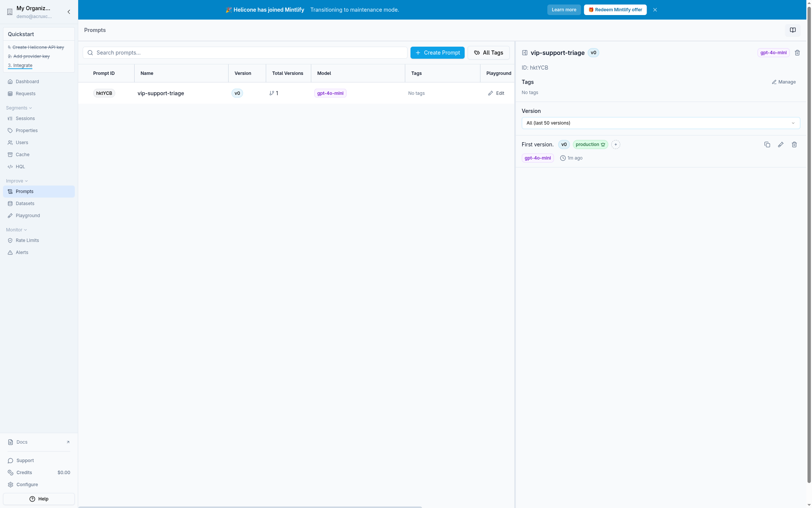Click Add provider key step

pos(29,56)
